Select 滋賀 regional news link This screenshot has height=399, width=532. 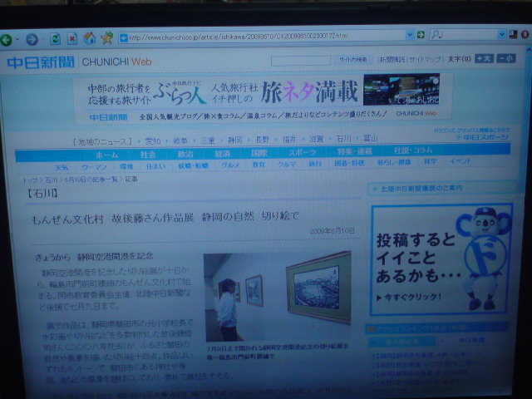(316, 139)
